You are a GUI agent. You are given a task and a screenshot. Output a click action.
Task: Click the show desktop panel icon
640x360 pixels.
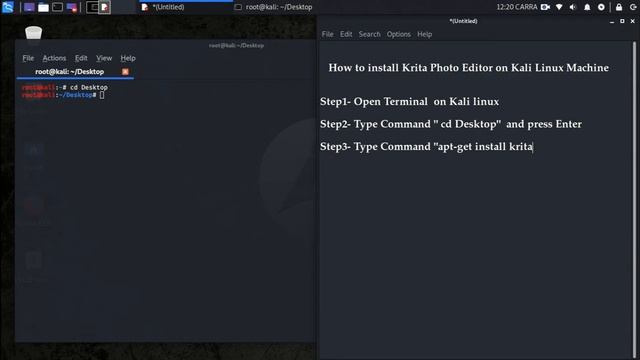(x=29, y=7)
